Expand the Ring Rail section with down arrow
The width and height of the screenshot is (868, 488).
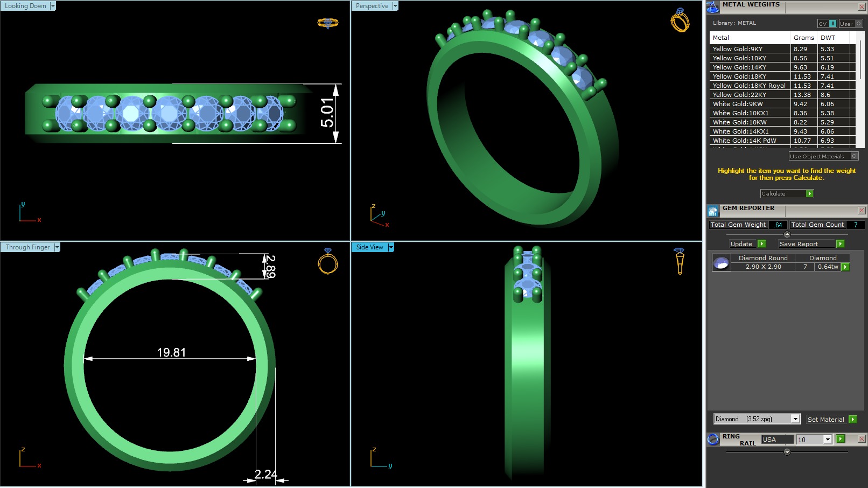coord(787,452)
